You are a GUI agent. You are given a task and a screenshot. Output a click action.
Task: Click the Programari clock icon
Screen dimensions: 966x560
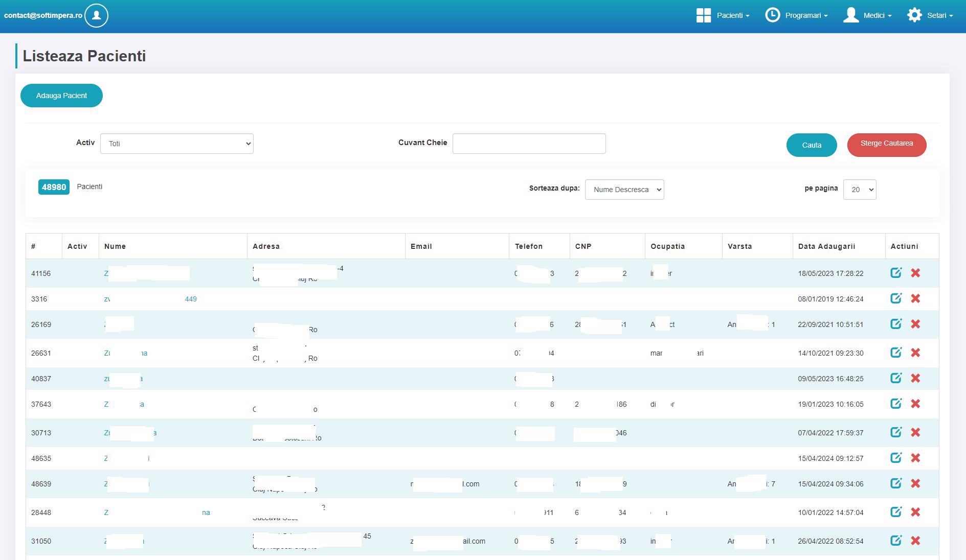pyautogui.click(x=772, y=15)
